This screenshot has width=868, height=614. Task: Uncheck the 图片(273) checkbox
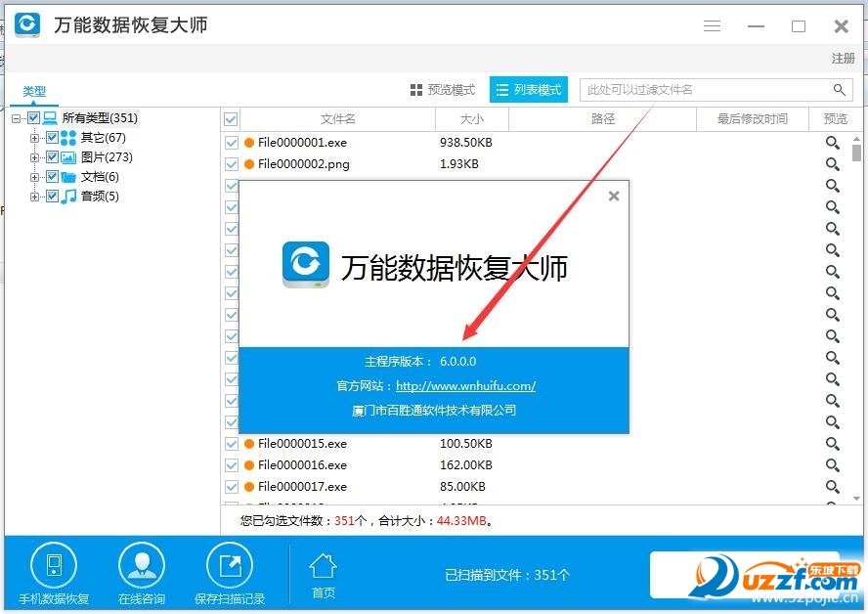(x=52, y=157)
